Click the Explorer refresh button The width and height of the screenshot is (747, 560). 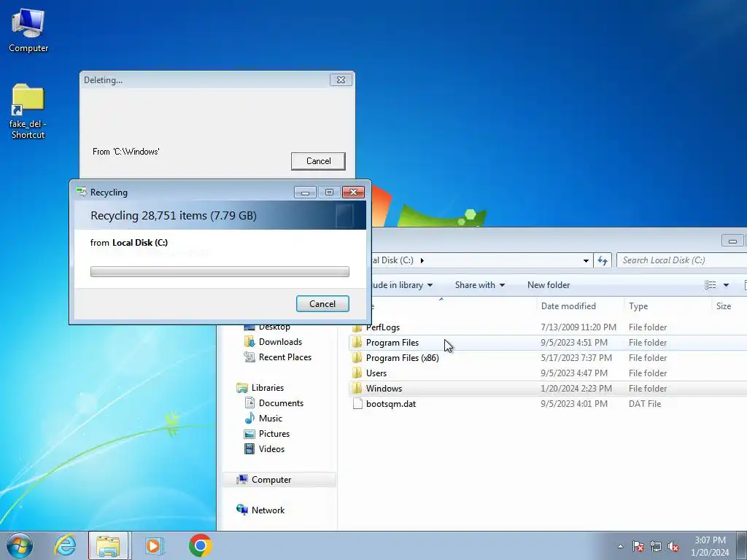coord(603,260)
